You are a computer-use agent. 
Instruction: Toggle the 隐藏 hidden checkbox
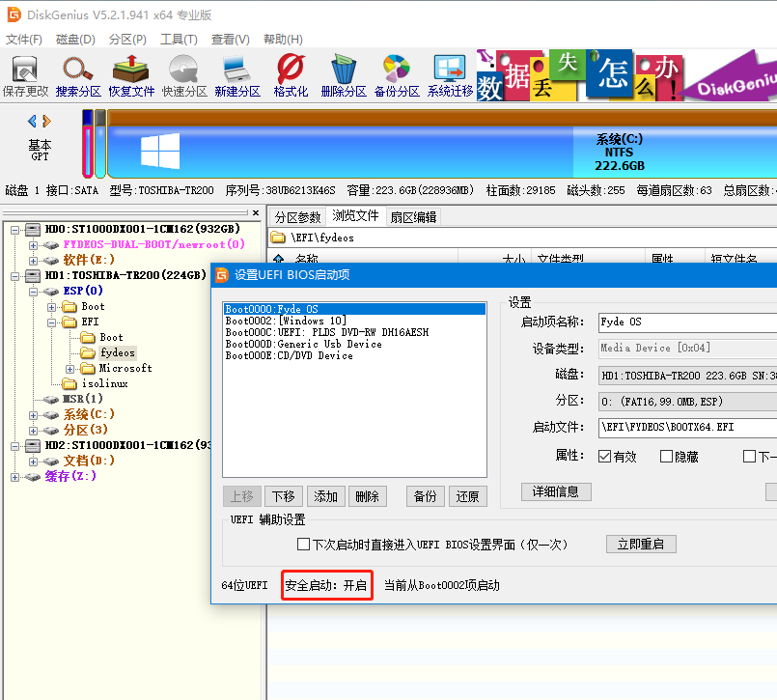click(666, 456)
